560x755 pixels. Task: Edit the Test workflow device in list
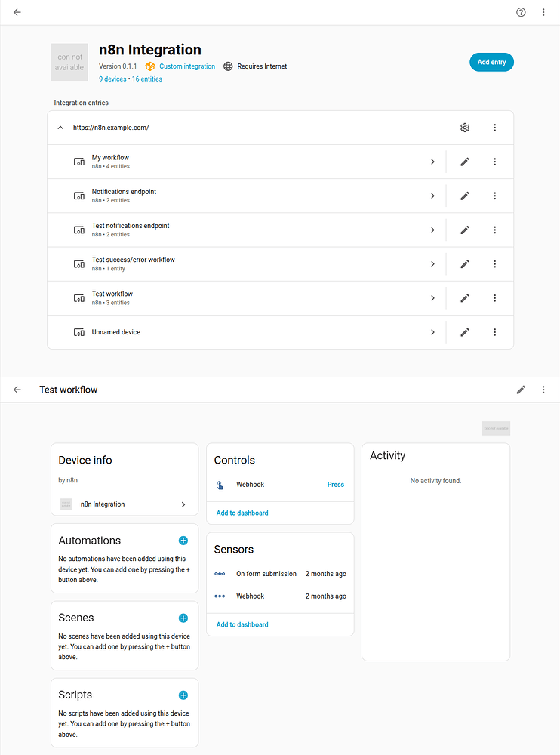click(465, 298)
